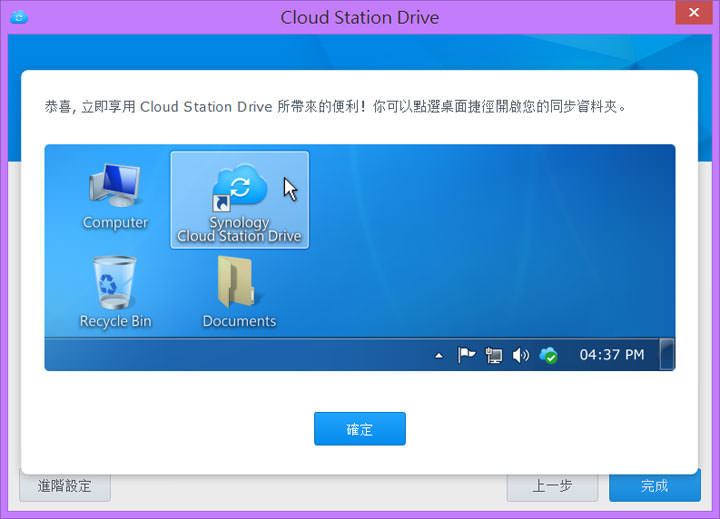This screenshot has width=720, height=519.
Task: Go back with the 上一步 button
Action: coord(552,486)
